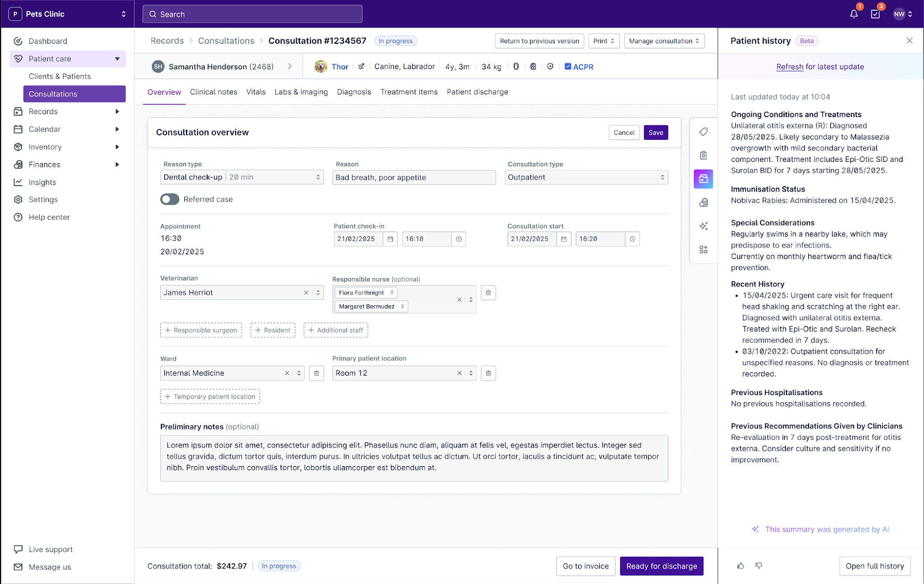Open the tasks checklist icon in the header
Screen dimensions: 924x584
[875, 14]
